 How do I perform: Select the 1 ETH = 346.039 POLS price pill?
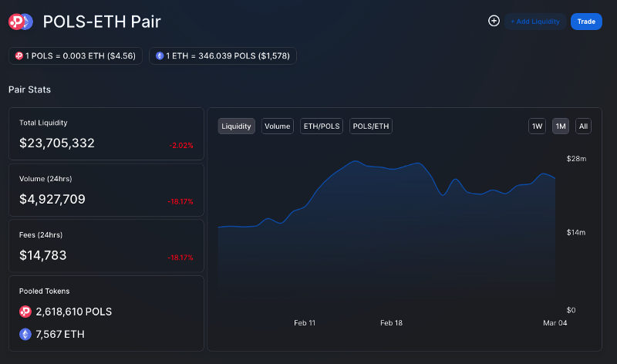click(223, 56)
